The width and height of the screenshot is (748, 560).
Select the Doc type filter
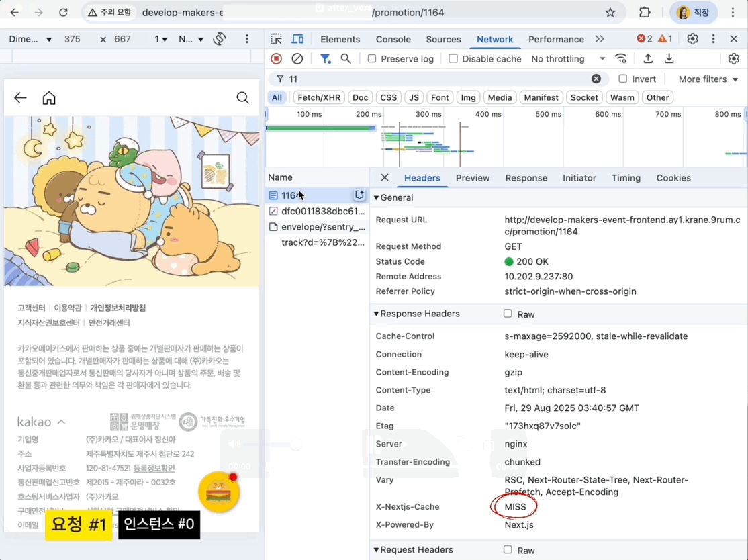click(x=360, y=97)
